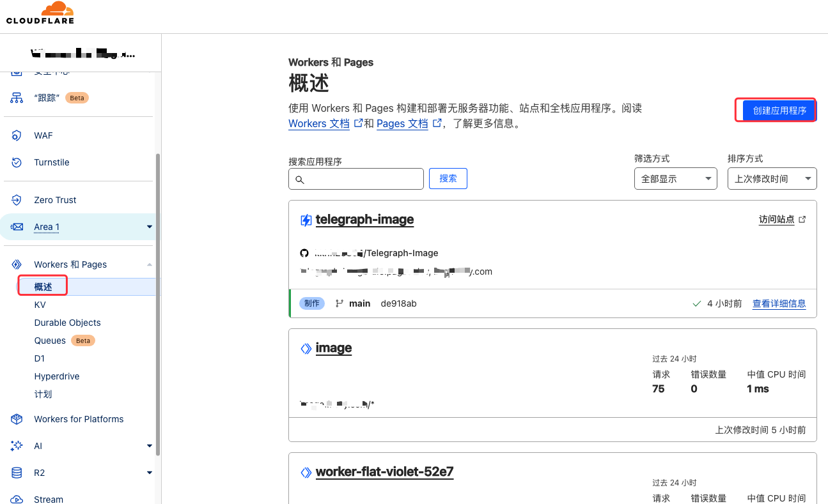Follow the 访问站点 link
This screenshot has height=504, width=828.
tap(777, 219)
